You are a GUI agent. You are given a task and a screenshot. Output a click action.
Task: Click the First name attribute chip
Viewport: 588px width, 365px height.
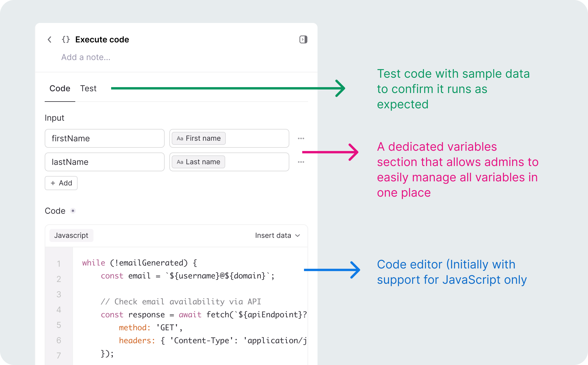pos(199,138)
